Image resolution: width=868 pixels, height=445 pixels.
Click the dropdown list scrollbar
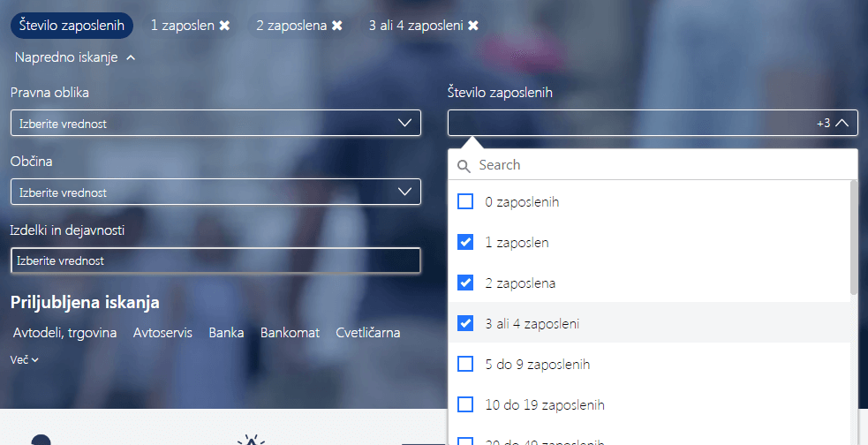853,238
